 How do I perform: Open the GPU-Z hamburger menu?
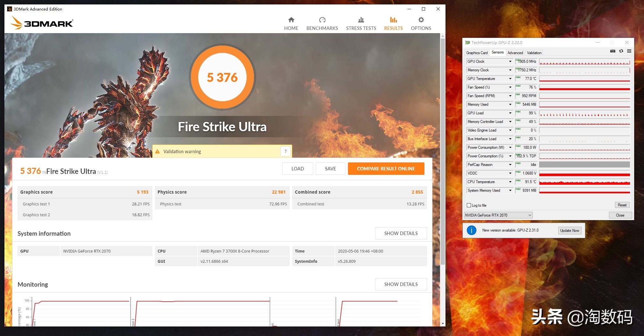coord(629,51)
